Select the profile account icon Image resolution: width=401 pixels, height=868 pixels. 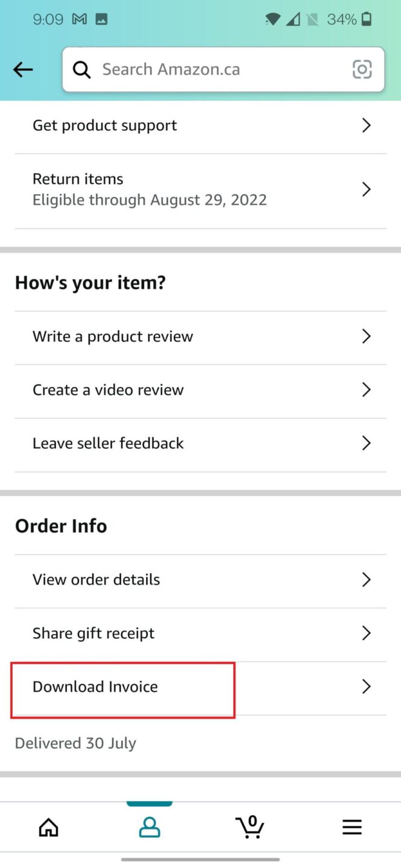[150, 827]
